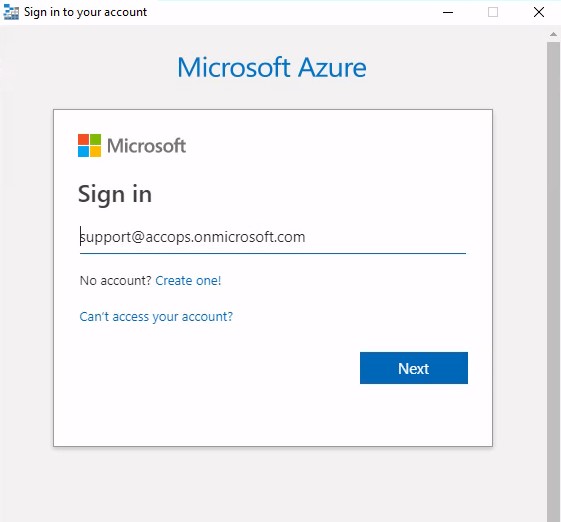Maximize the sign-in window

pos(493,13)
